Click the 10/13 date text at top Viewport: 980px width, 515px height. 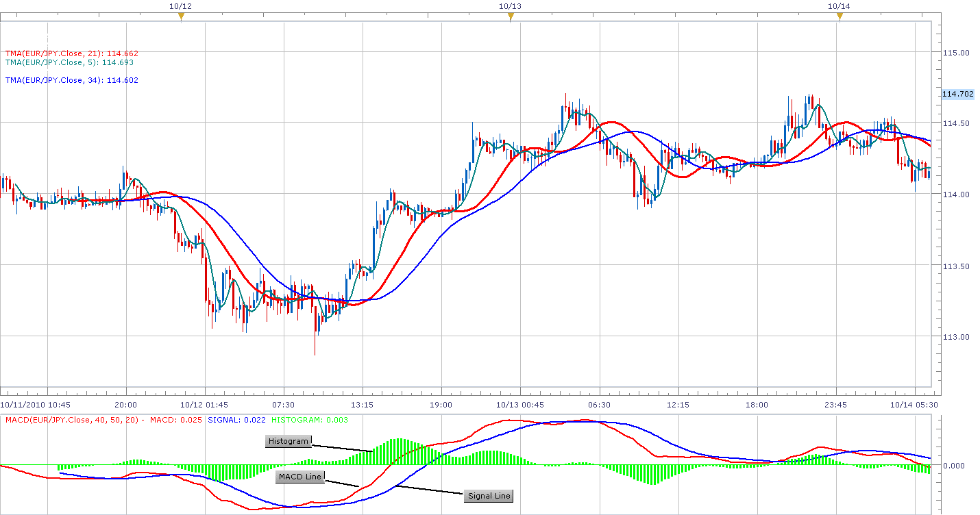[x=510, y=5]
